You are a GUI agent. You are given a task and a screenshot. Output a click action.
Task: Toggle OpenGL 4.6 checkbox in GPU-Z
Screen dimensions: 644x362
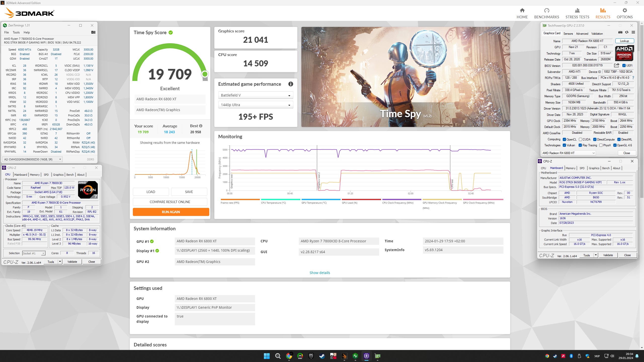(615, 145)
